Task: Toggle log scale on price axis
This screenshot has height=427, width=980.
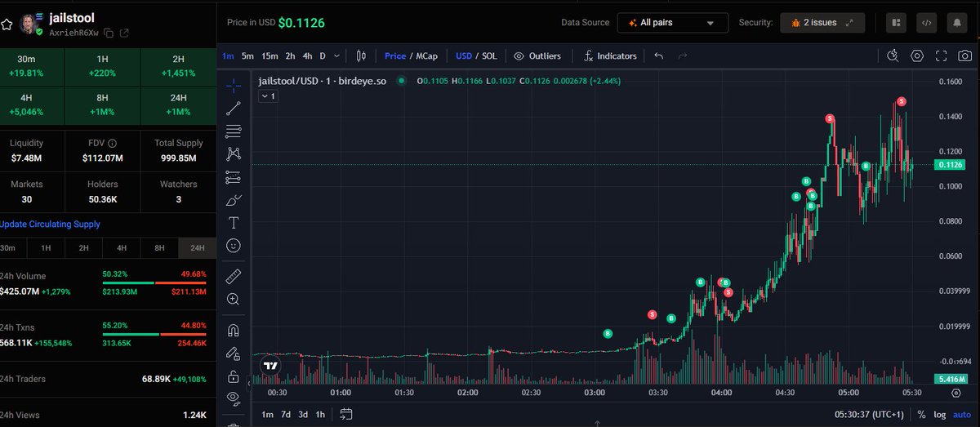Action: (x=939, y=415)
